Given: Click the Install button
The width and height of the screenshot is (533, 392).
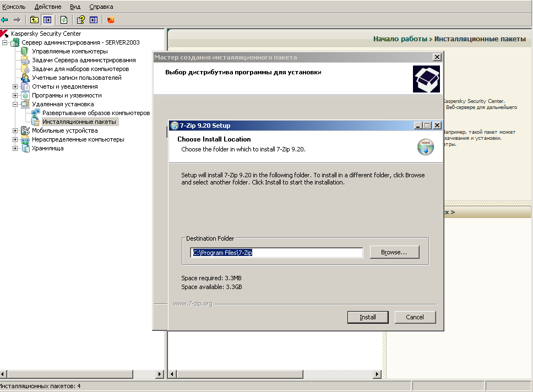Looking at the screenshot, I should (368, 317).
